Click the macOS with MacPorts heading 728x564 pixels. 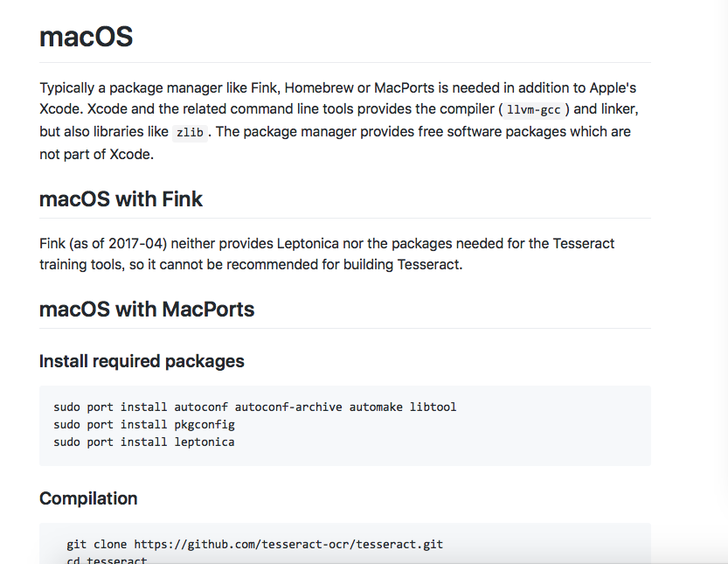coord(147,310)
